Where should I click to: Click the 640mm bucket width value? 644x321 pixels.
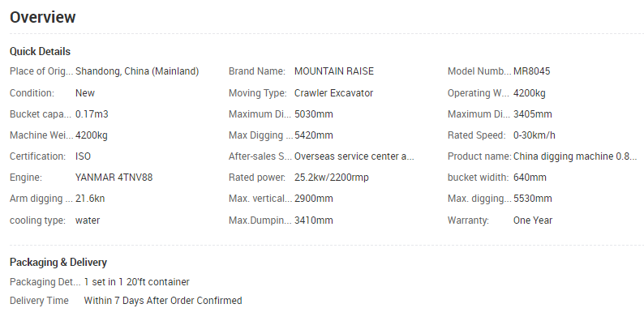[x=530, y=178]
